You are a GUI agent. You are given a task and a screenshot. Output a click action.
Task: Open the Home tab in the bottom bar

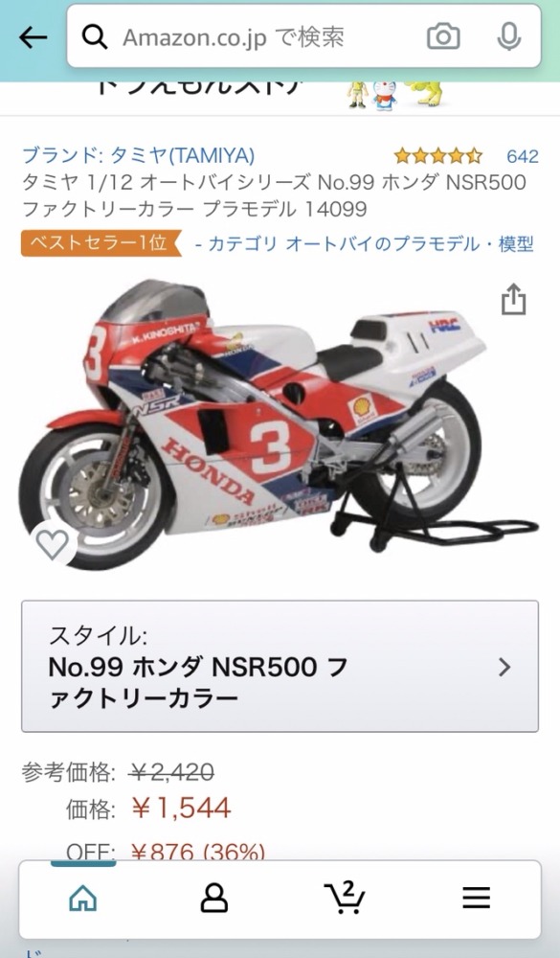[83, 899]
